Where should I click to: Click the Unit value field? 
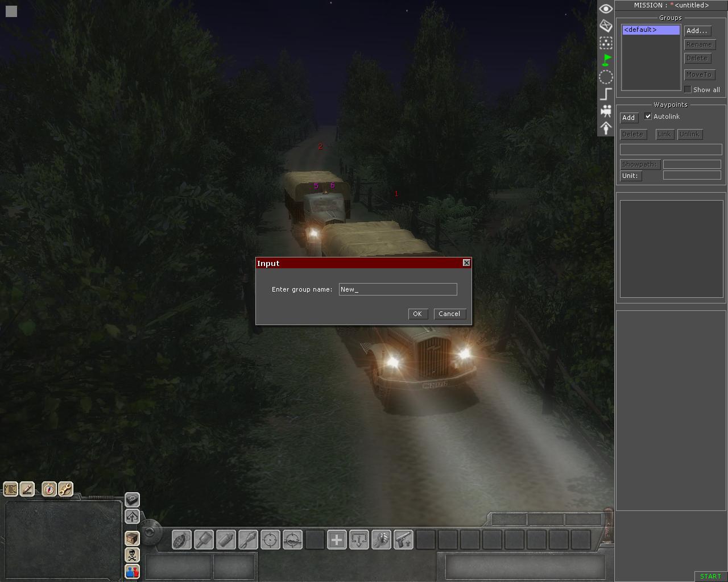coord(692,176)
